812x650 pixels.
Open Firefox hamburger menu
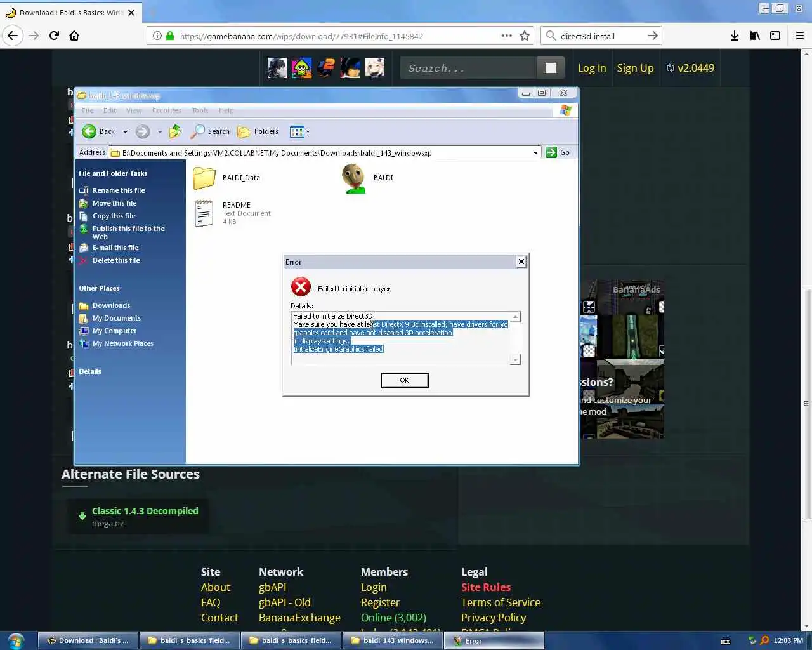click(800, 36)
